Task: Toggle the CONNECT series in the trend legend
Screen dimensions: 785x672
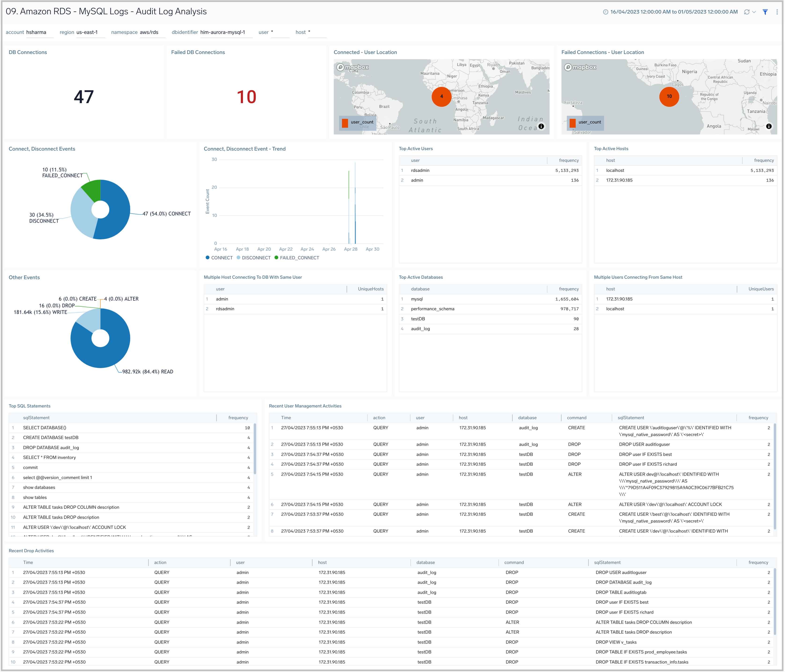Action: [220, 257]
